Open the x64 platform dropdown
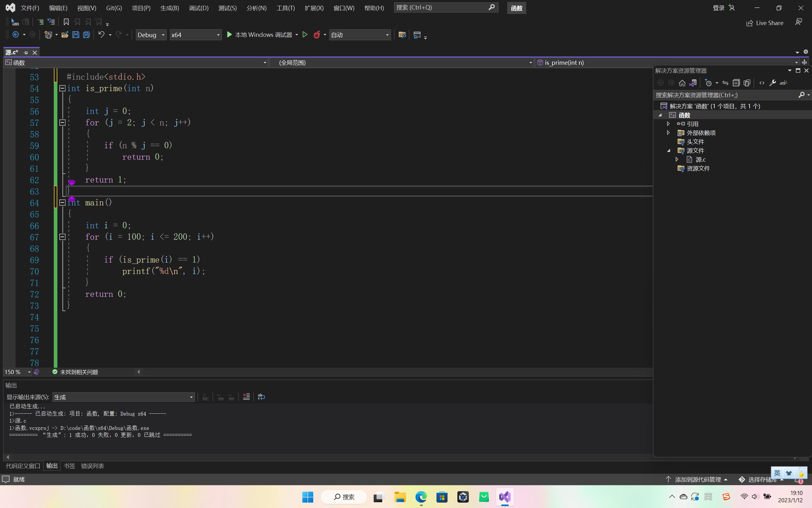The image size is (812, 508). coord(196,35)
